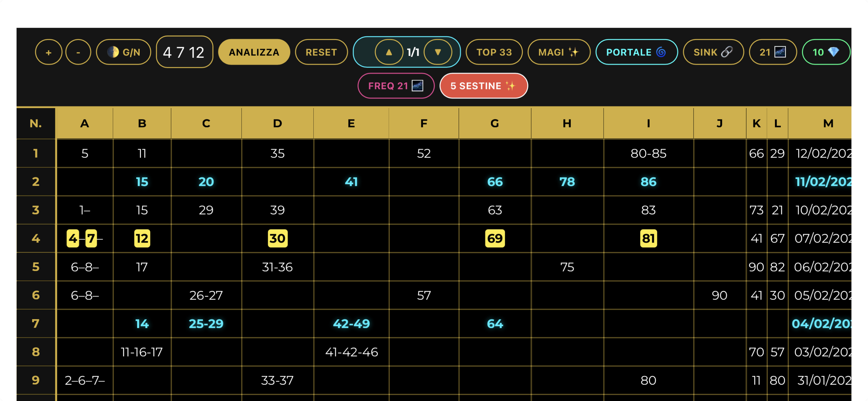
Task: Click the SINK link button
Action: click(713, 52)
